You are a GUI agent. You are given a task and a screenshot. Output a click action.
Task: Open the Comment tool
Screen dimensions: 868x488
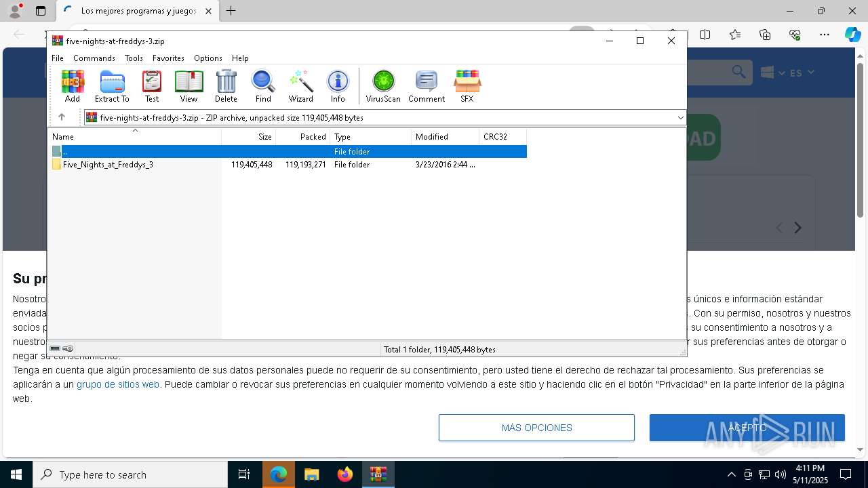427,86
